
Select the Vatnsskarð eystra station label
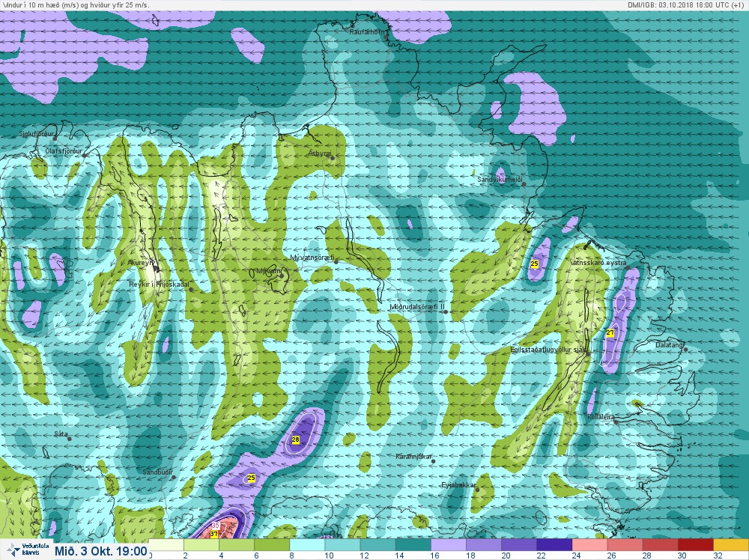point(598,263)
